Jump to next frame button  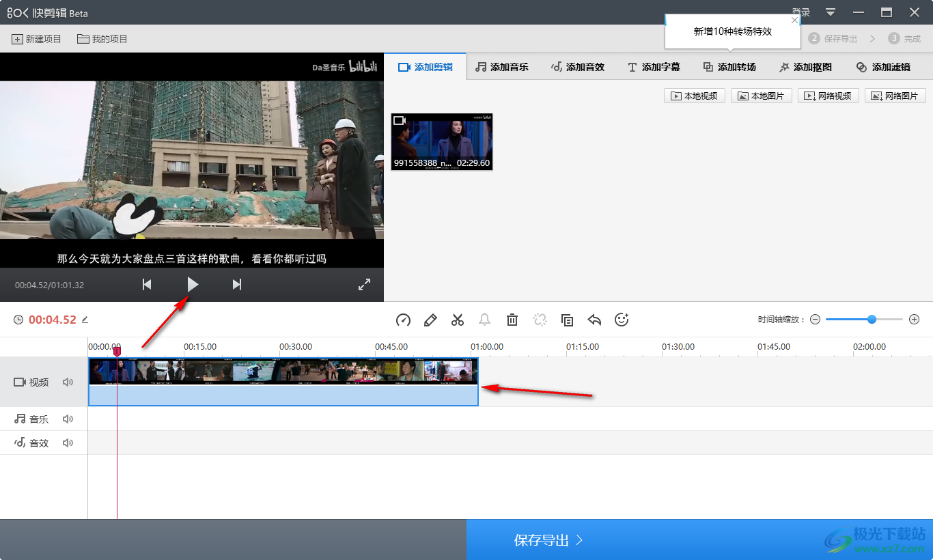(x=237, y=285)
